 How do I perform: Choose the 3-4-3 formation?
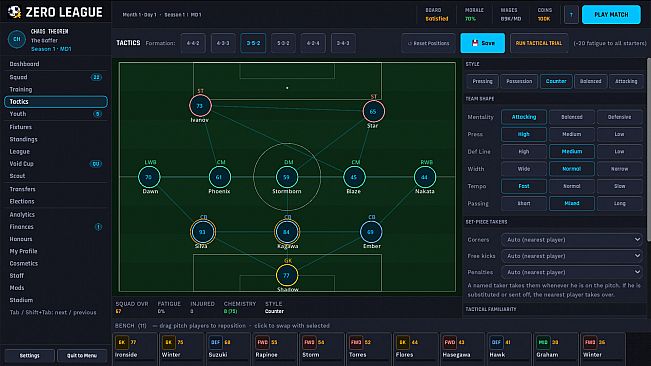click(343, 43)
